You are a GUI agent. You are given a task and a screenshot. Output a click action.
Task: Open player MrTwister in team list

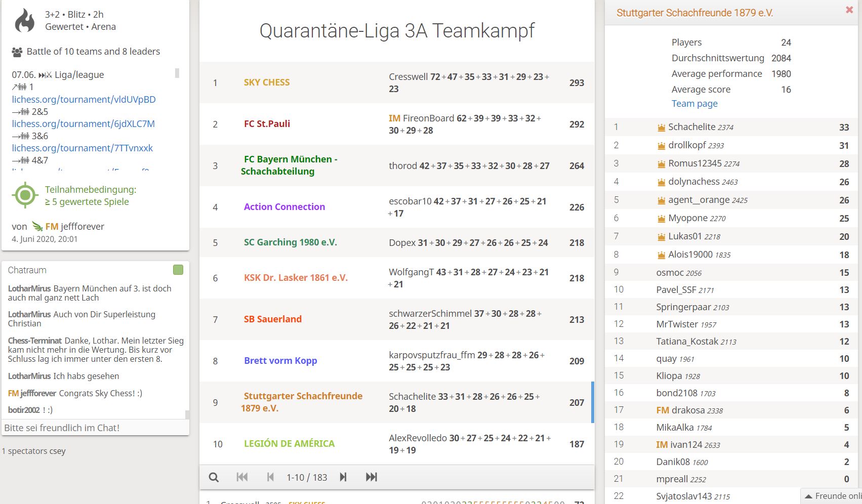[x=686, y=324]
